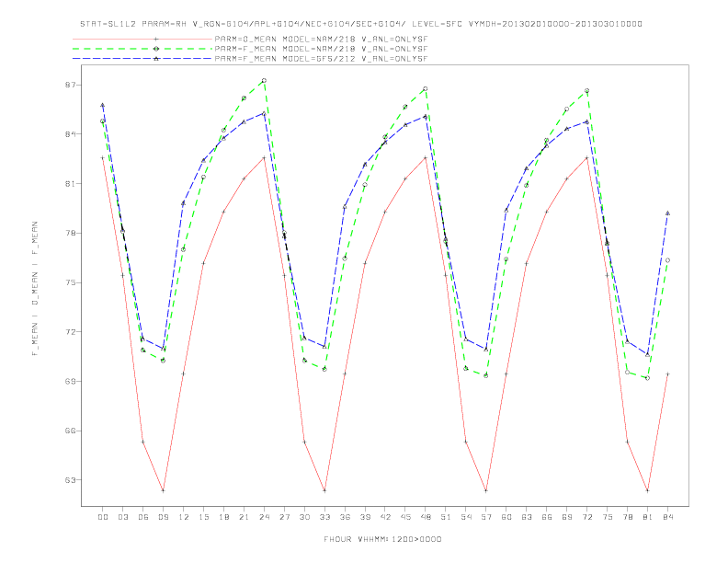The height and width of the screenshot is (563, 728).
Task: Click the x-axis tick label 69
Action: 567,517
